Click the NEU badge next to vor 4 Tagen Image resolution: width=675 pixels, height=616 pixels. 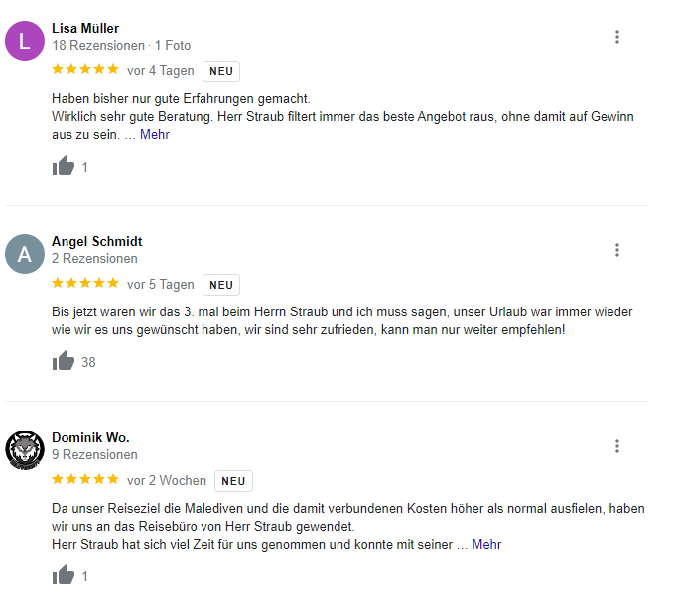[x=221, y=71]
